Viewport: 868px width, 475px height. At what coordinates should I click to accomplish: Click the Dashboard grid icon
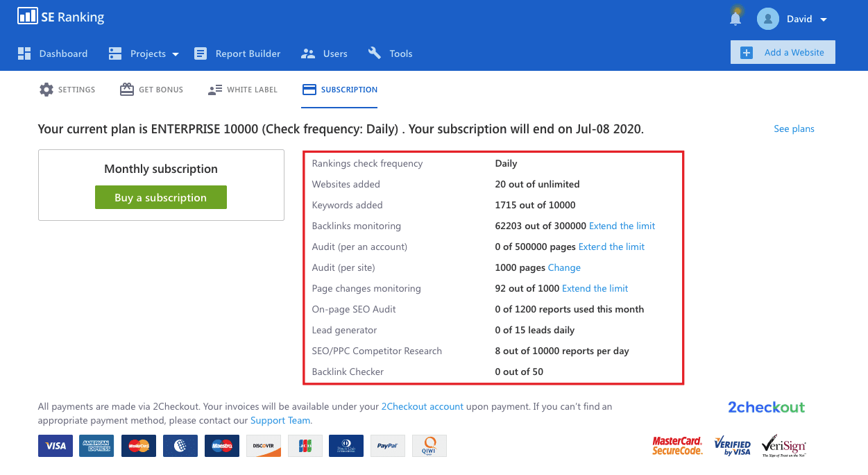tap(24, 53)
